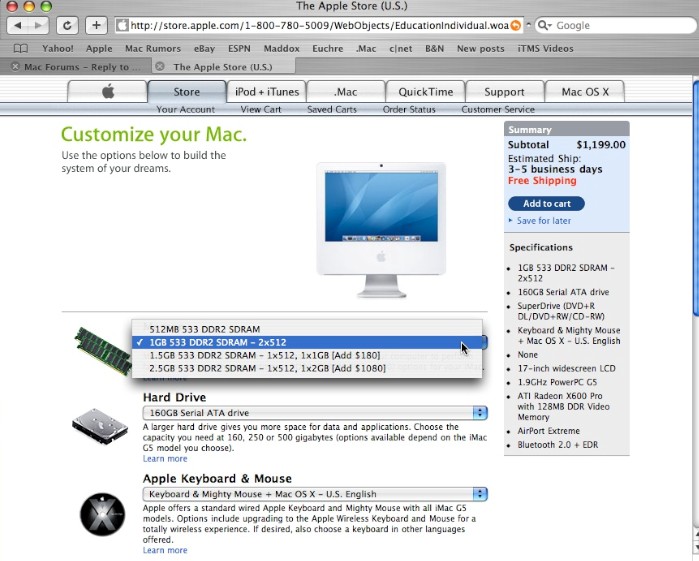The image size is (699, 561).
Task: Click the Free Shipping text
Action: [542, 181]
